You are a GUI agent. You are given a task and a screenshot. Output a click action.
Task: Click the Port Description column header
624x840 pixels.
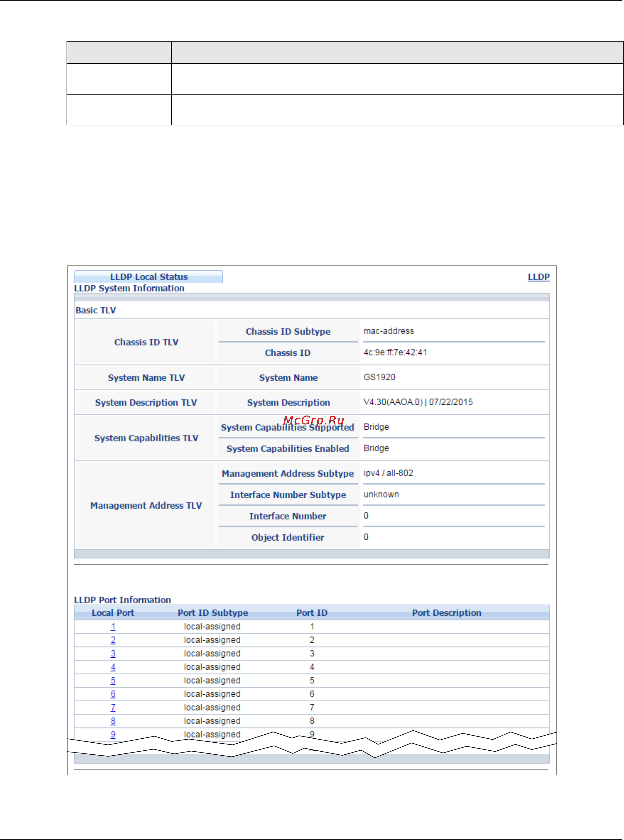[x=447, y=613]
